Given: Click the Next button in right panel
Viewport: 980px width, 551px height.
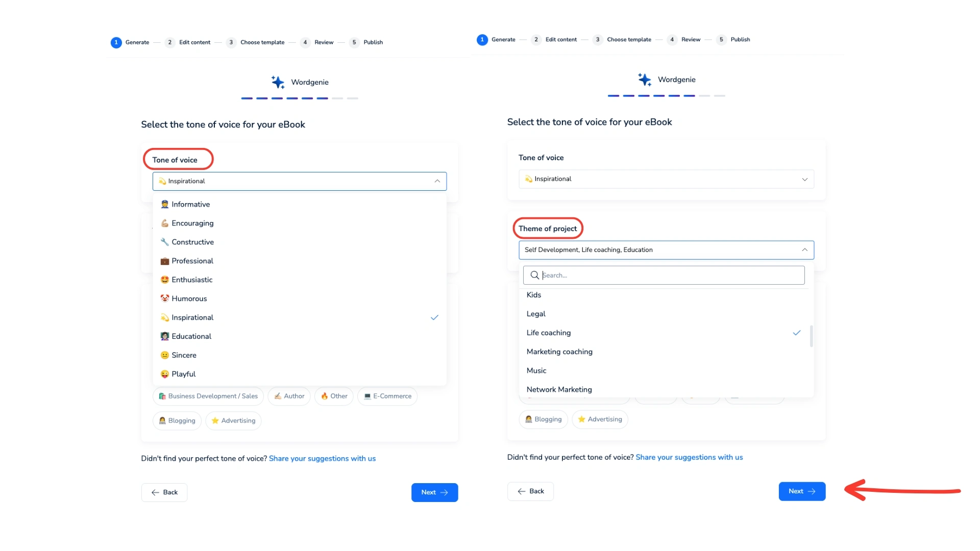Looking at the screenshot, I should (802, 491).
